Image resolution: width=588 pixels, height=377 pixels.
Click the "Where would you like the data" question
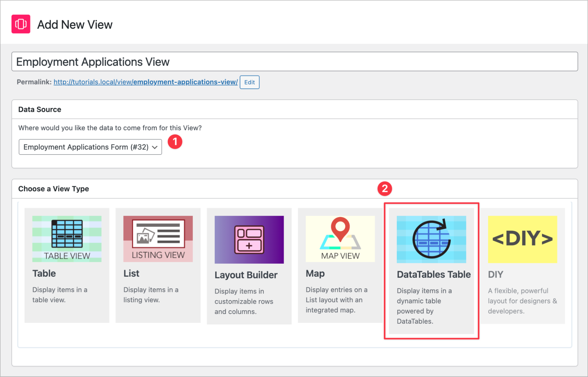point(110,128)
